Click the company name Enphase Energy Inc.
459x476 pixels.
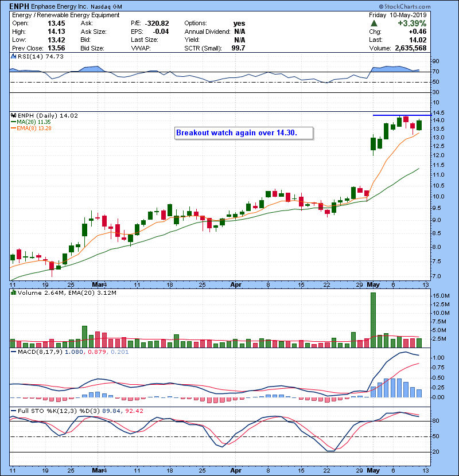tap(60, 6)
